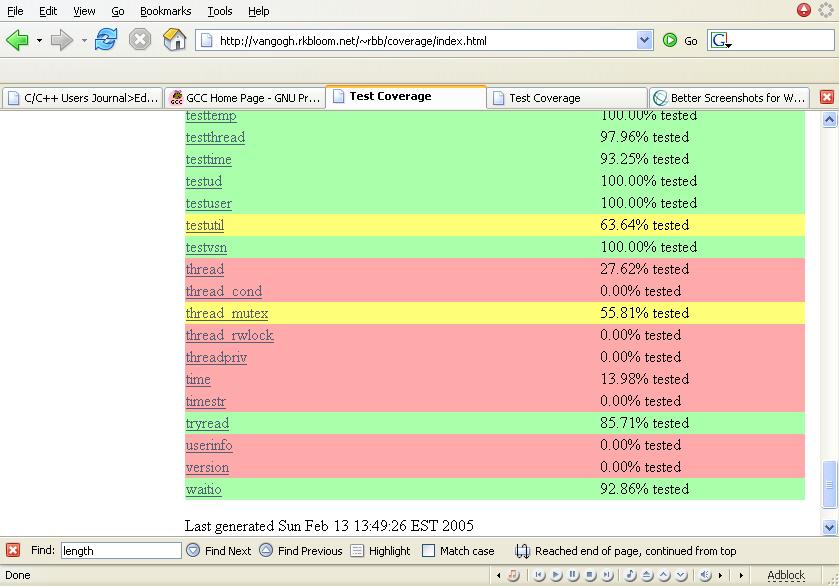Open the URL history dropdown arrow

click(x=645, y=40)
